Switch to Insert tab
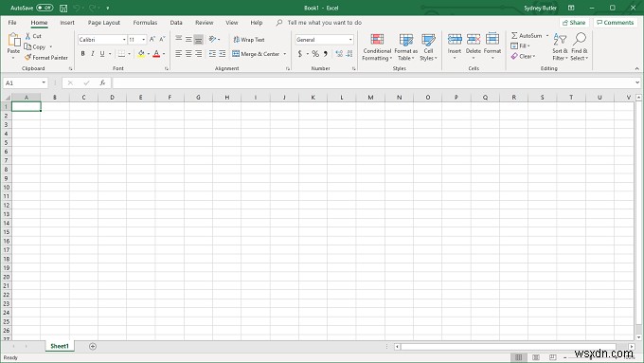 (67, 23)
